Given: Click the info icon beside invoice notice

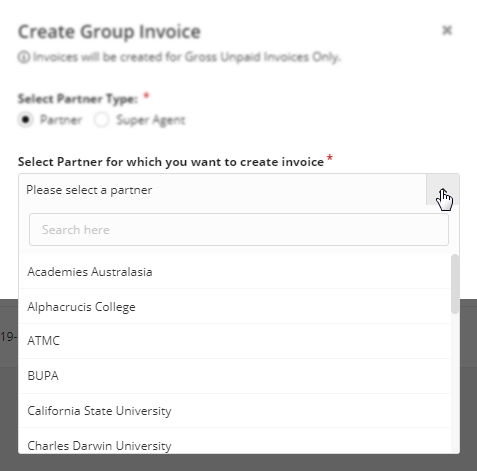Looking at the screenshot, I should 24,57.
